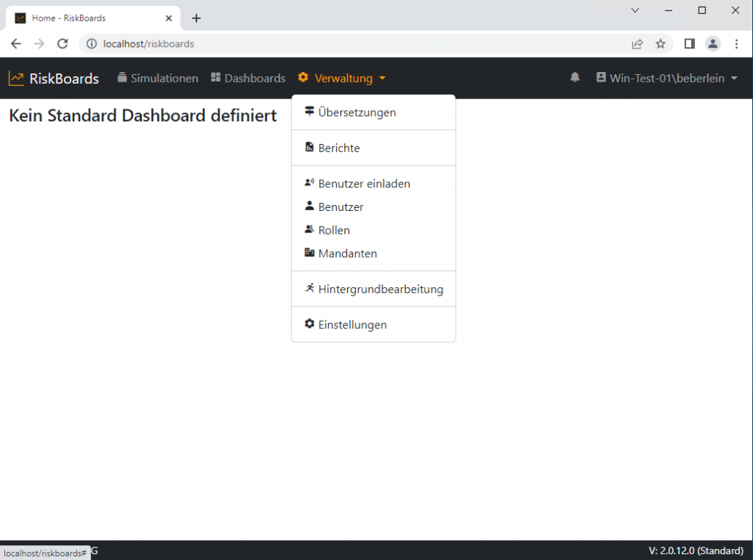Click the Verwaltung navbar label
The width and height of the screenshot is (753, 560).
343,78
